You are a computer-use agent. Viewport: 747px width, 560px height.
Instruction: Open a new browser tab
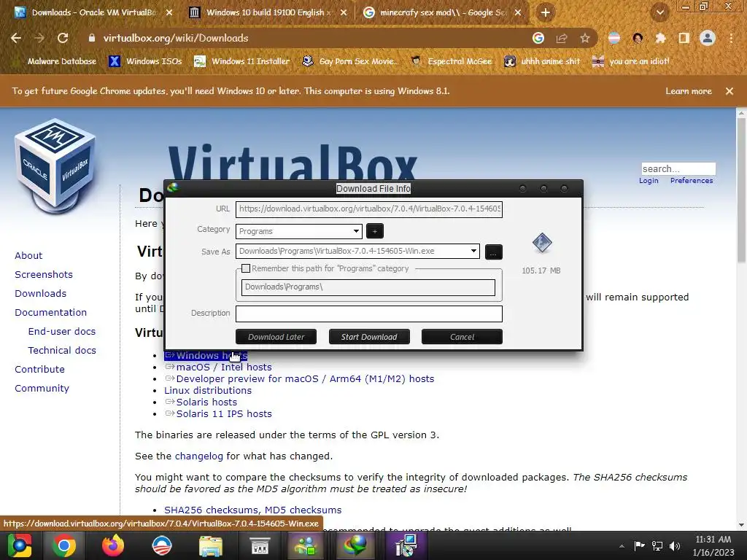[546, 13]
